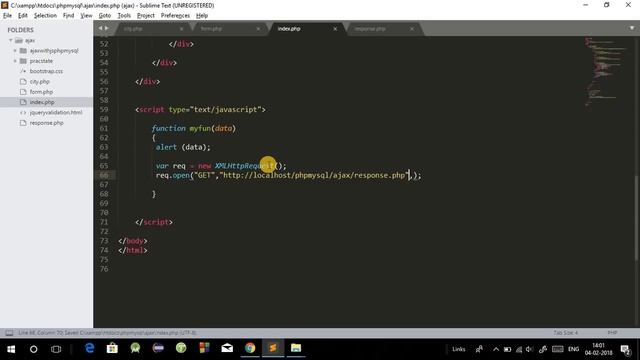Open the Goto menu

click(x=105, y=16)
